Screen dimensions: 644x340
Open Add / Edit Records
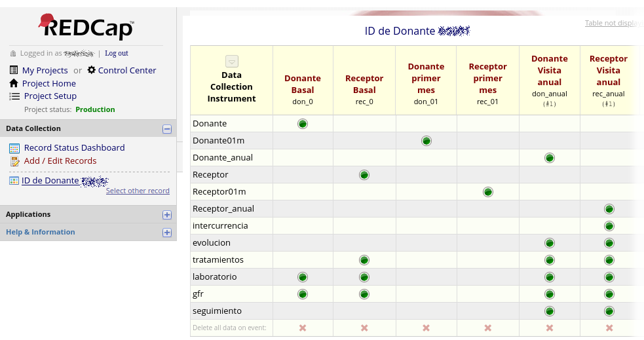[60, 161]
